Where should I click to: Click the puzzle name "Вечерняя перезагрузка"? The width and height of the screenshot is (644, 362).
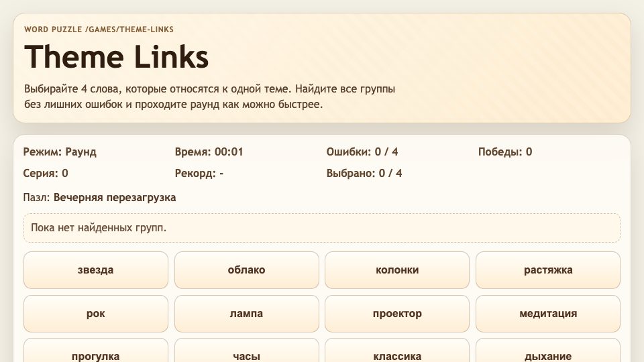(x=115, y=198)
